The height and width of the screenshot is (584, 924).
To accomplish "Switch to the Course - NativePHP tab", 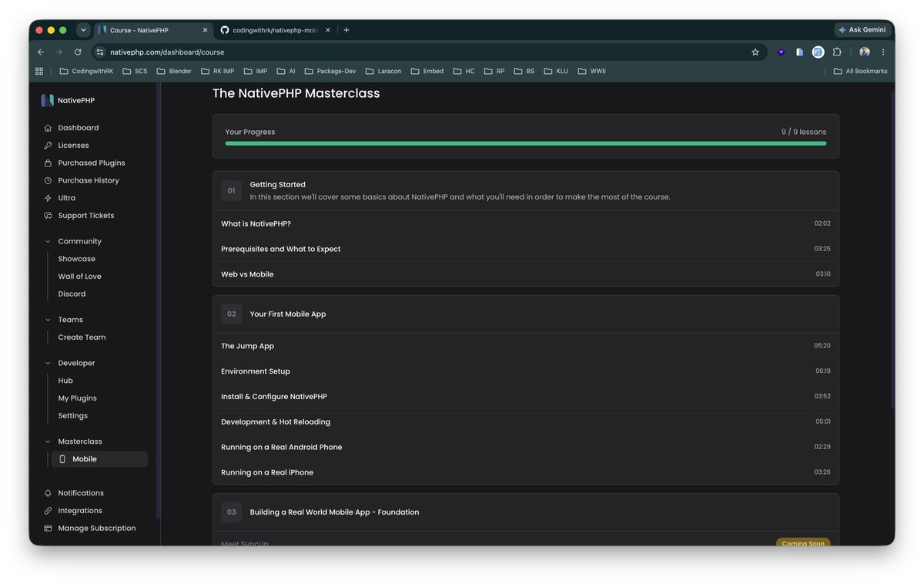I will pos(152,30).
